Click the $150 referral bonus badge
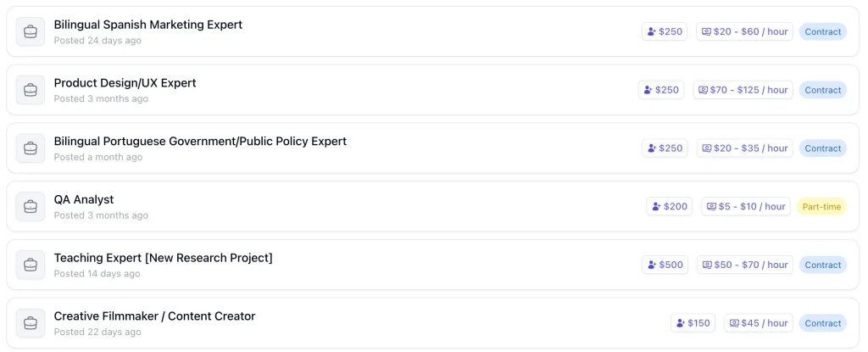The image size is (868, 352). pos(693,323)
